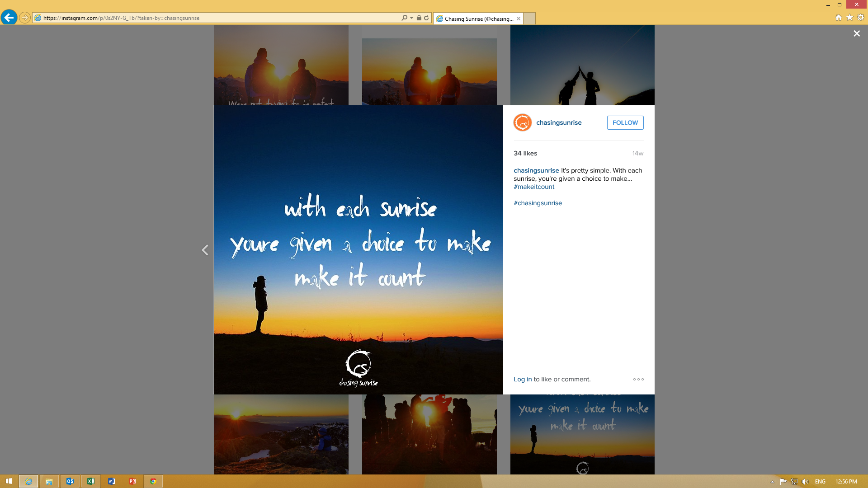Image resolution: width=868 pixels, height=488 pixels.
Task: Show hidden system tray icons
Action: coord(772,482)
